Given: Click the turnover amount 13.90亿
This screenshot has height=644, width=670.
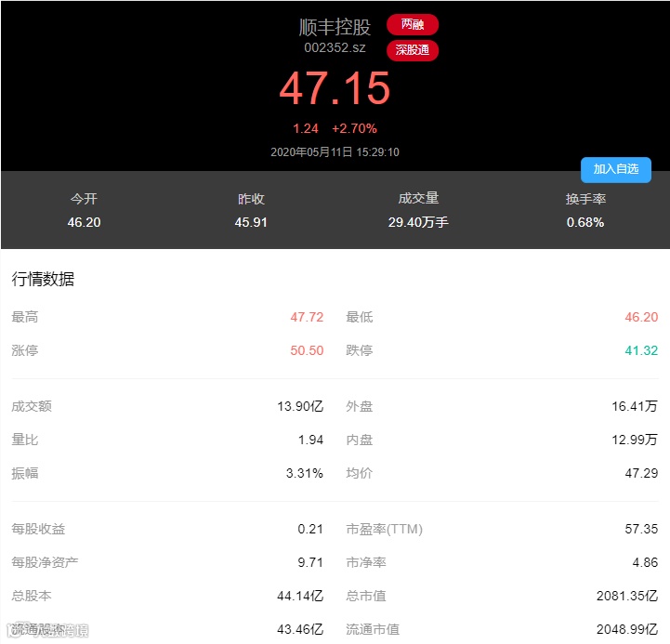Looking at the screenshot, I should coord(300,406).
